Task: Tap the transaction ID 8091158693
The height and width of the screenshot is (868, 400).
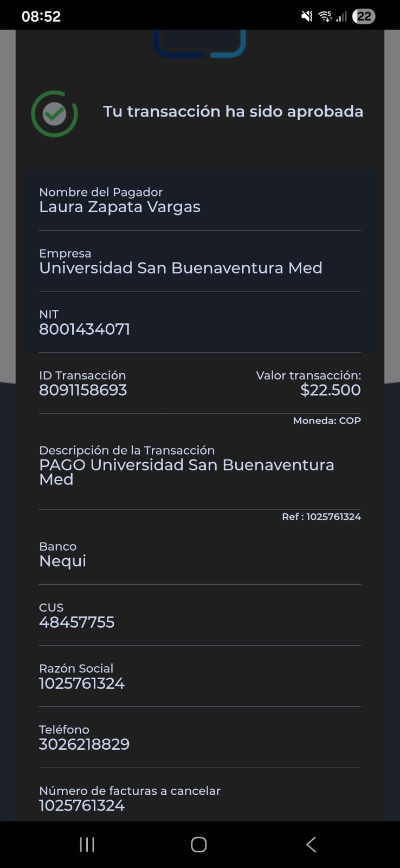Action: [x=83, y=390]
